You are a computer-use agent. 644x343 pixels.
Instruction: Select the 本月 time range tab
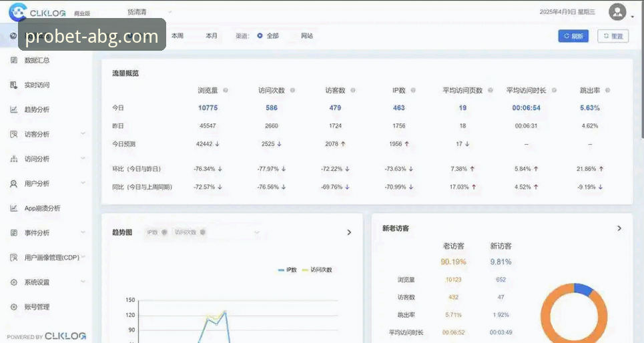pyautogui.click(x=212, y=36)
